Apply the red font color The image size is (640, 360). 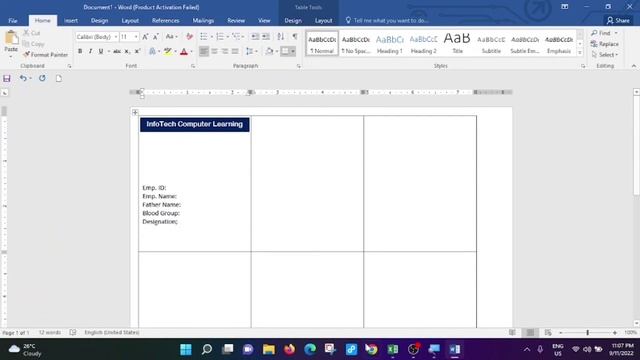(x=184, y=51)
